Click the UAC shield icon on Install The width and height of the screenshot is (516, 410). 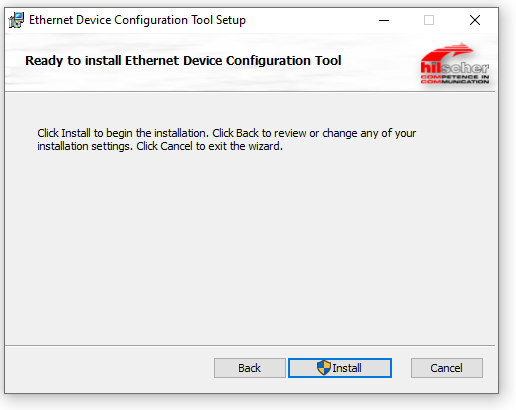click(324, 368)
